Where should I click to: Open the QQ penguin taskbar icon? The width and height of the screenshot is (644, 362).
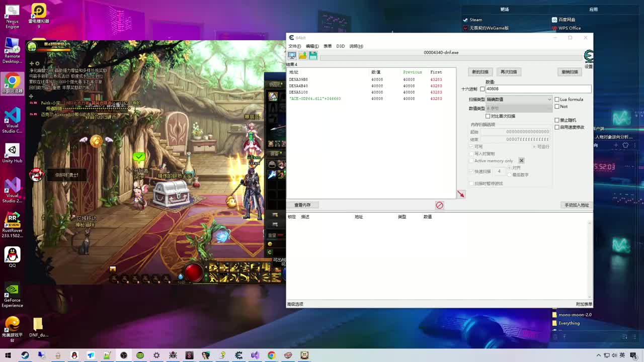tap(74, 355)
